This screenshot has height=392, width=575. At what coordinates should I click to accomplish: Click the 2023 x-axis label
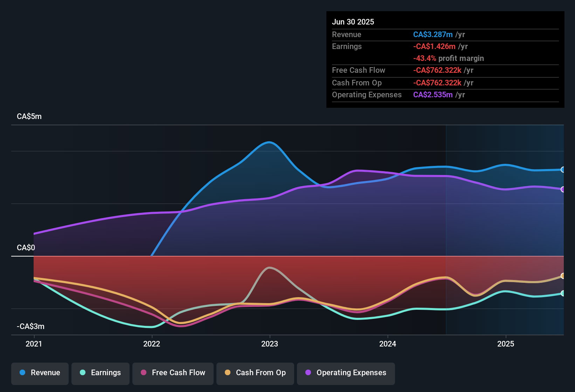(270, 344)
